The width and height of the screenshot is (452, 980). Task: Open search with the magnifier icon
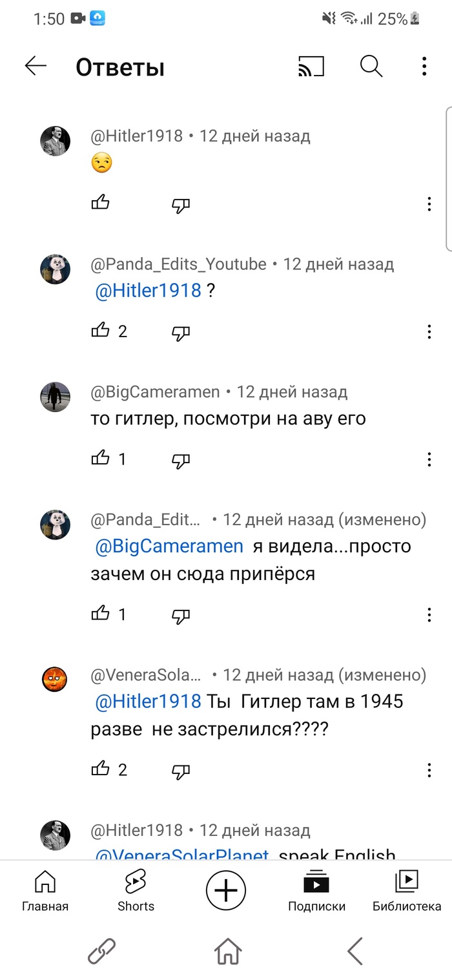click(x=371, y=67)
